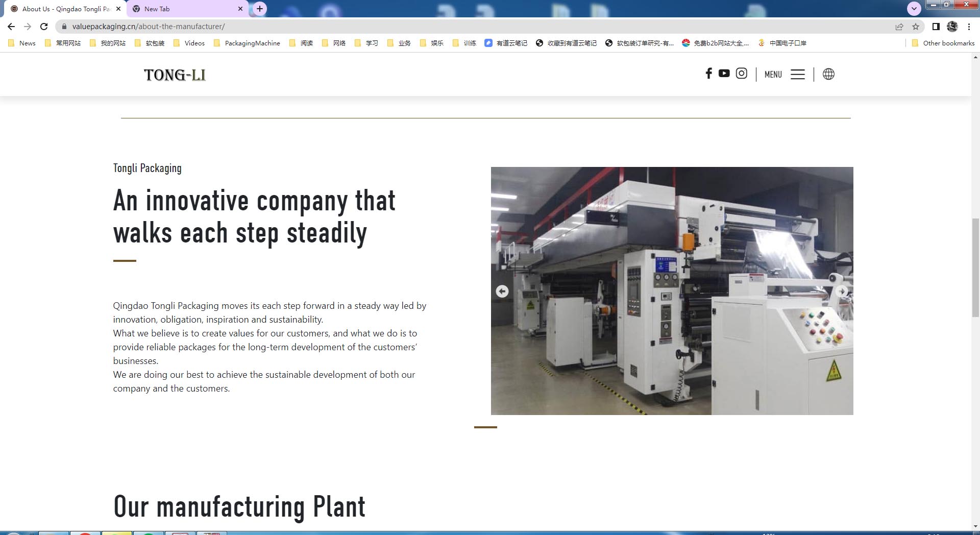The width and height of the screenshot is (980, 535).
Task: Open Tongli YouTube channel icon
Action: [x=724, y=74]
